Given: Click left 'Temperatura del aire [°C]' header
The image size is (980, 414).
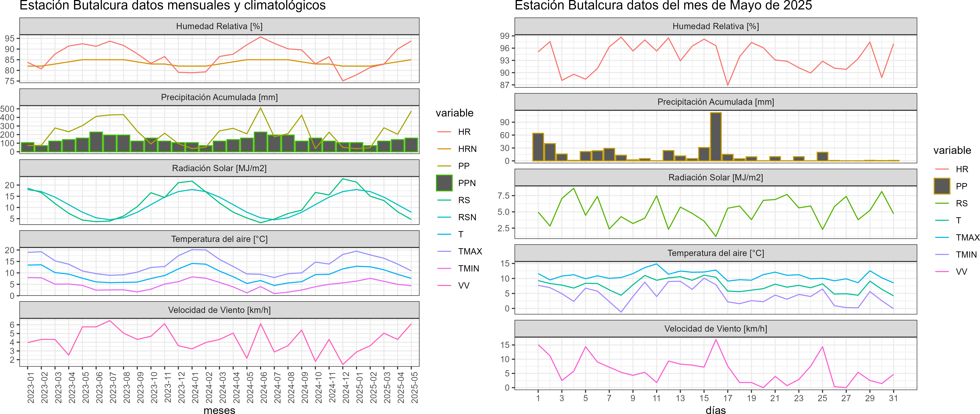Looking at the screenshot, I should pyautogui.click(x=219, y=239).
